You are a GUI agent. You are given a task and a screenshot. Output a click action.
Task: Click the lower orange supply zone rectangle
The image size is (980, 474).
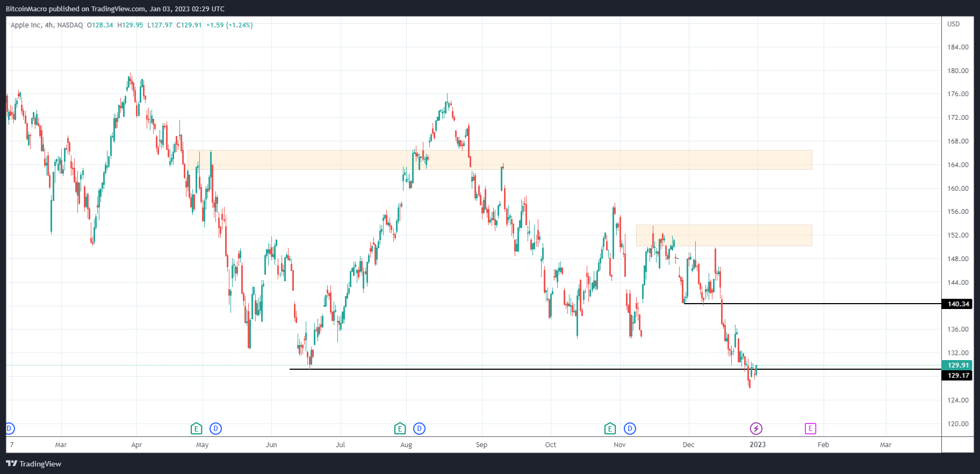pos(724,235)
